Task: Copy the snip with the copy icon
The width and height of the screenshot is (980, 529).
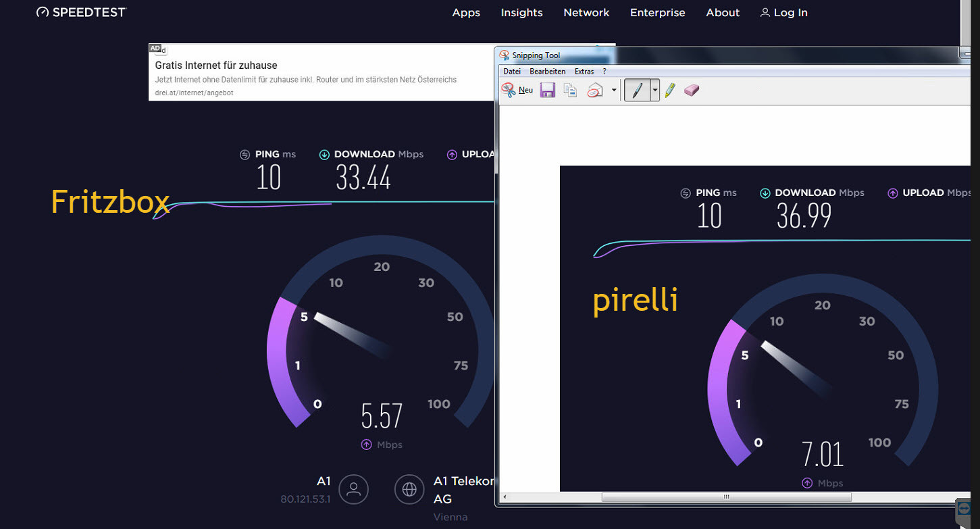Action: (571, 90)
